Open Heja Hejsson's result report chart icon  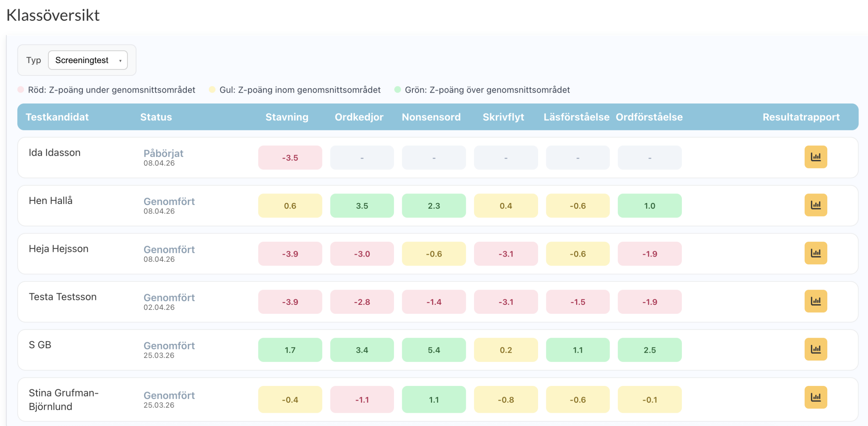click(815, 253)
